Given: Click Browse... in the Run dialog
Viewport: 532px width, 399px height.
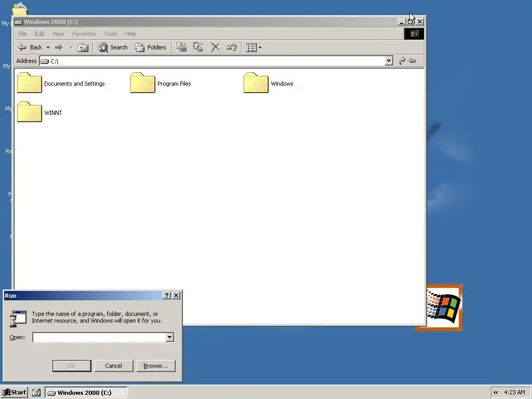Looking at the screenshot, I should coord(156,366).
